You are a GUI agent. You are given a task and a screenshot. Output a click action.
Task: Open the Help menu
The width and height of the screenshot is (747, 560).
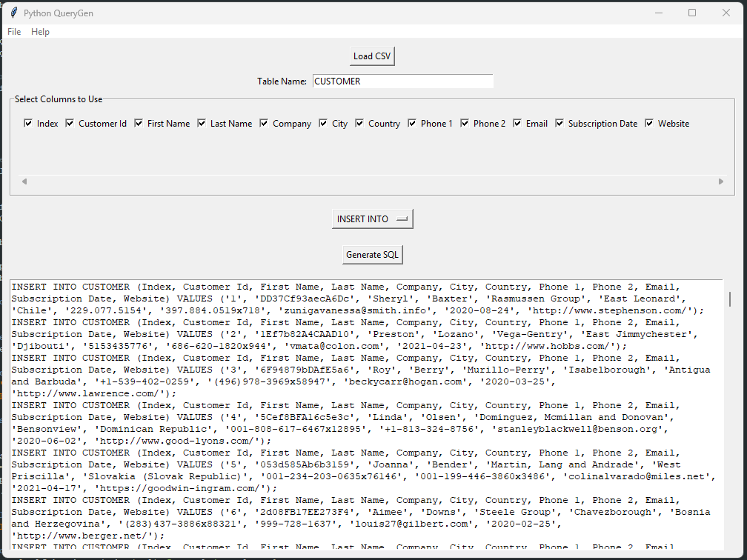coord(40,31)
